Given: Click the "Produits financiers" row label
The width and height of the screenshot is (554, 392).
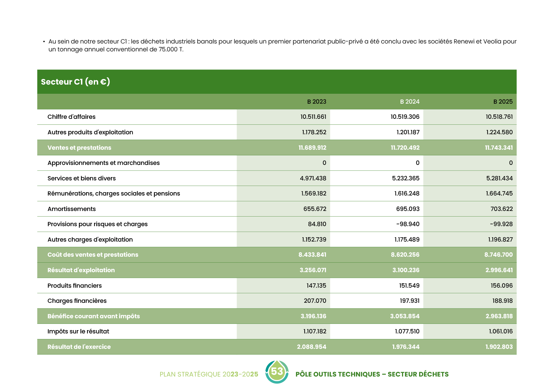Looking at the screenshot, I should (x=75, y=286).
